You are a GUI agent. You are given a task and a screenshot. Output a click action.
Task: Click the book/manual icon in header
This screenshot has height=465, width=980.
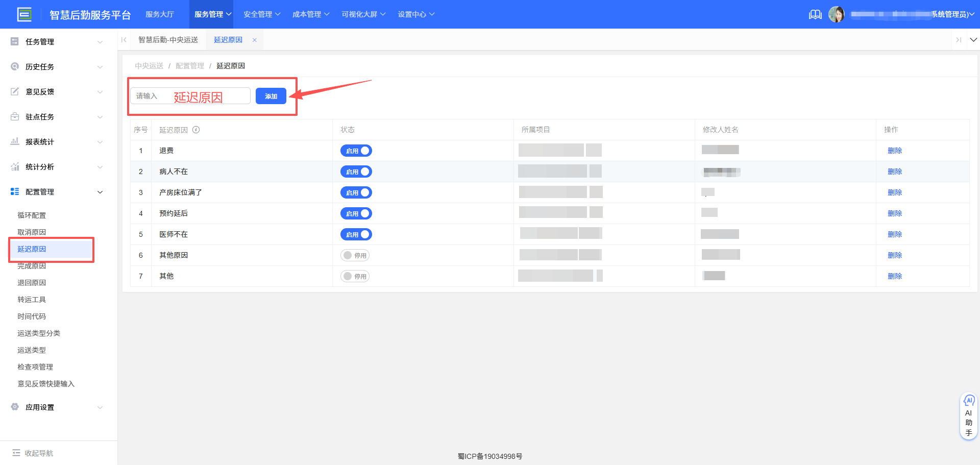click(x=815, y=14)
